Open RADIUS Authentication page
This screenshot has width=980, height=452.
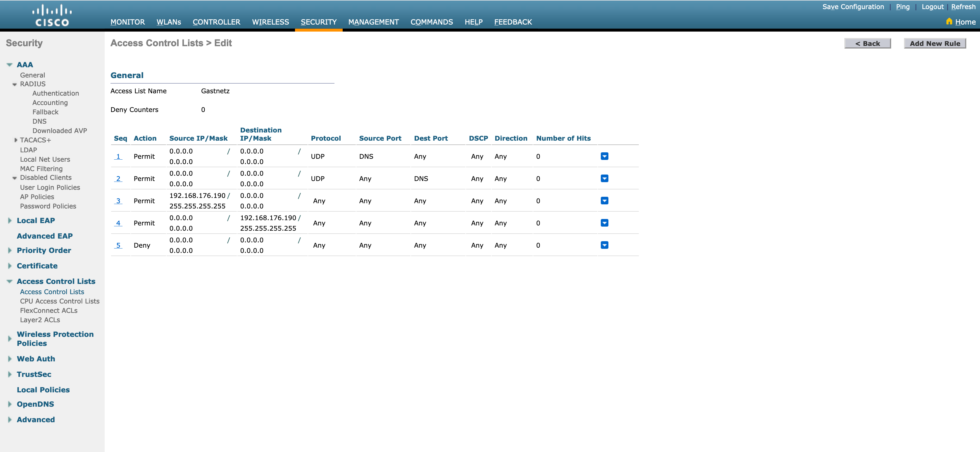click(x=56, y=93)
